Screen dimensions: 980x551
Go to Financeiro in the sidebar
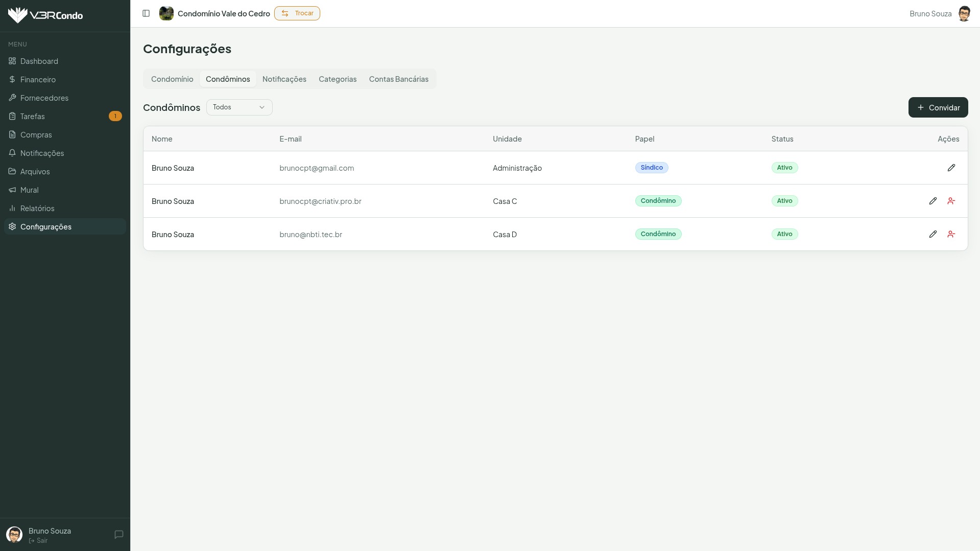click(38, 80)
